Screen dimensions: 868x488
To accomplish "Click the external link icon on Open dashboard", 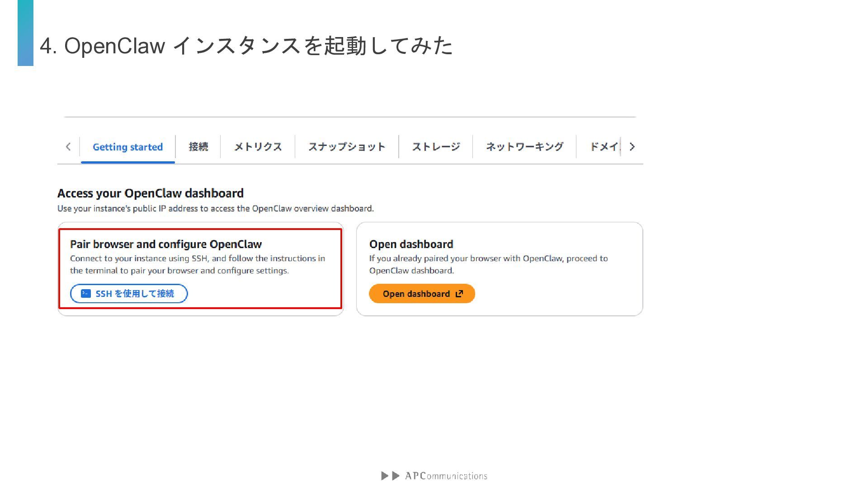I will coord(459,294).
